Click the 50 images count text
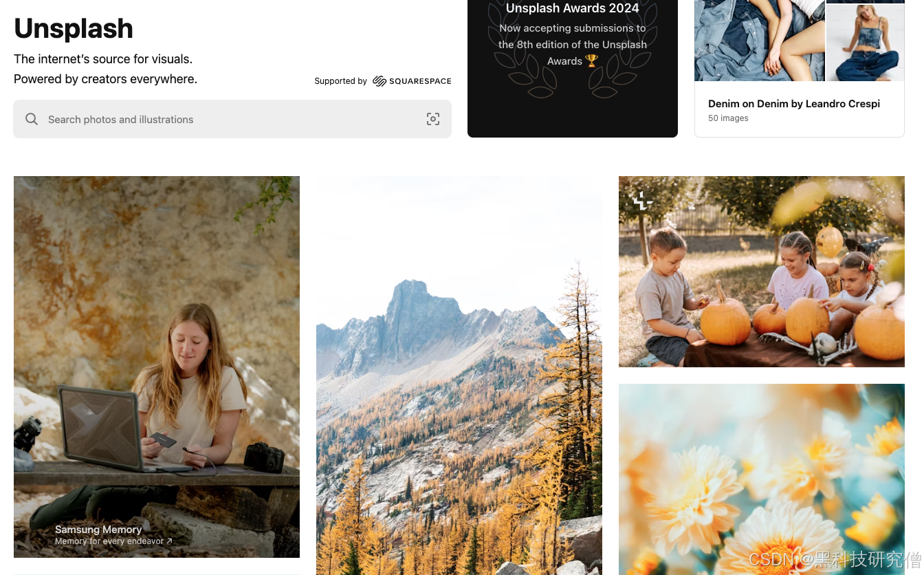924x575 pixels. tap(728, 118)
